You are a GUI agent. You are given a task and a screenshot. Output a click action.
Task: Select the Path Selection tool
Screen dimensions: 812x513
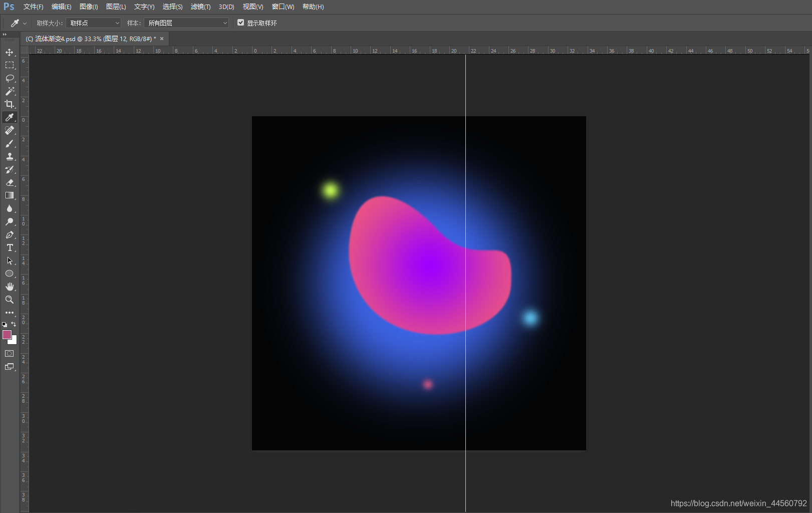pyautogui.click(x=10, y=261)
